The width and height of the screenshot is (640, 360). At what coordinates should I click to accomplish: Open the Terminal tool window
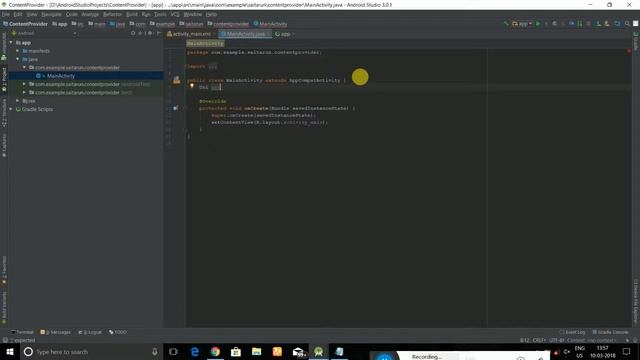[22, 332]
